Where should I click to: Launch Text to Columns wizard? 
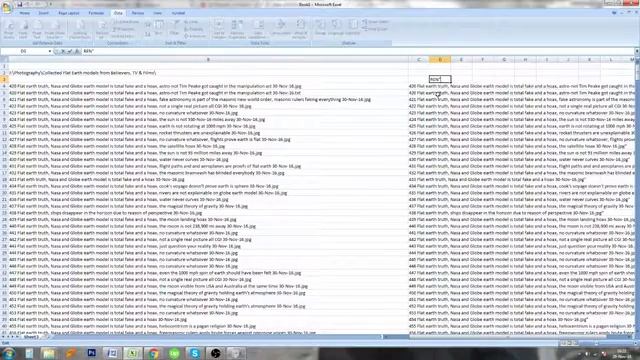[219, 29]
